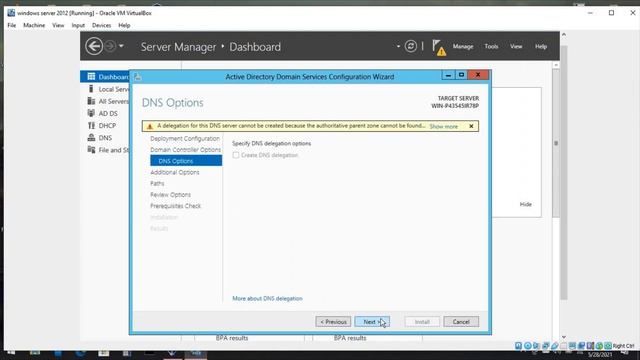Click the greyed Install button
Viewport: 640px width, 360px height.
point(422,322)
